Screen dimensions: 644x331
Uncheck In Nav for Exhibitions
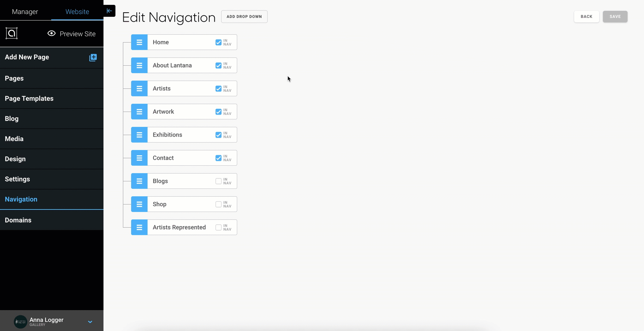pos(219,135)
